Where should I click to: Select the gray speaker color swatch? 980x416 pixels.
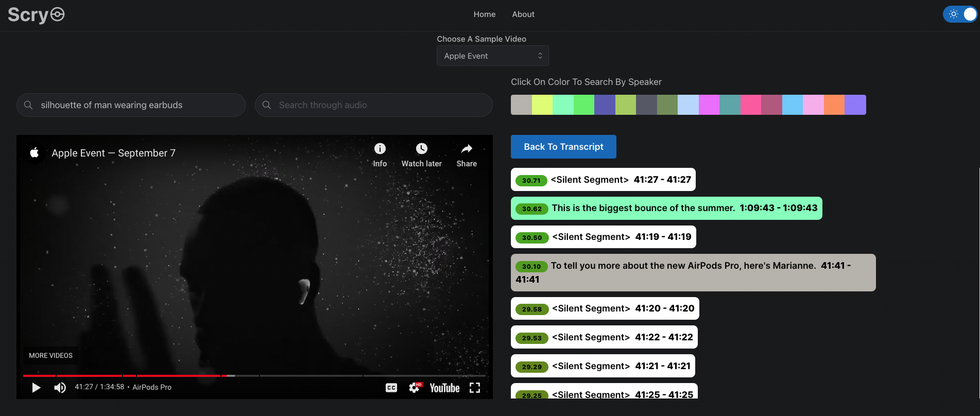click(x=521, y=105)
